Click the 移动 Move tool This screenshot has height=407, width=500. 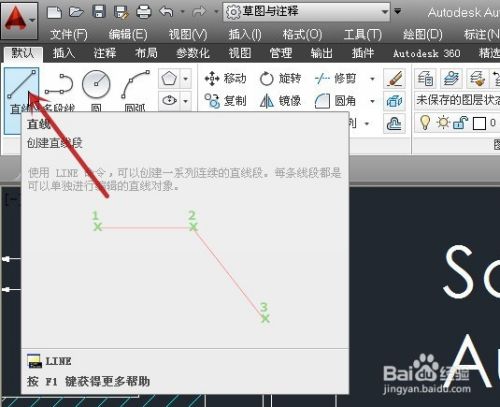click(225, 79)
